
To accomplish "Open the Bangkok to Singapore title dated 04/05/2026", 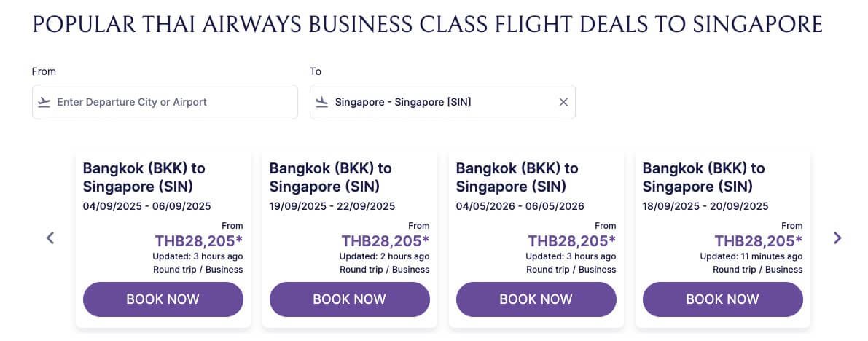I will pos(517,177).
